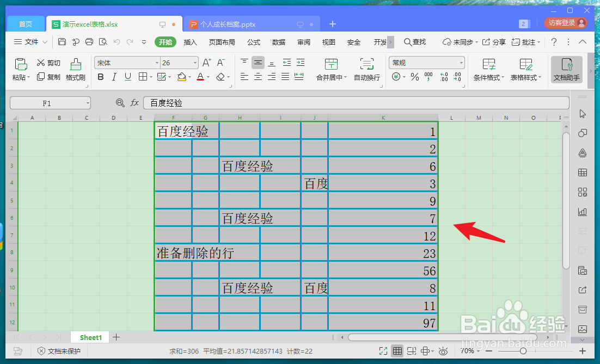Open a new tab with plus button
Viewport: 600px width, 364px height.
click(x=333, y=24)
